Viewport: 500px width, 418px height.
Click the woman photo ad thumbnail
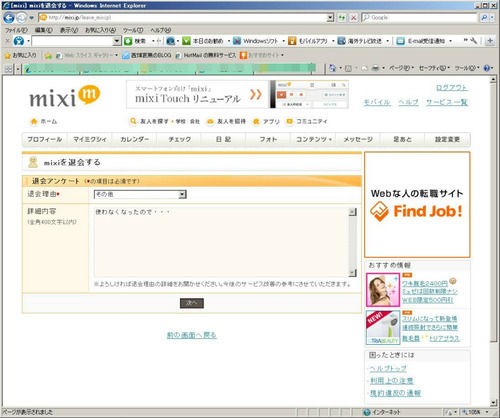pyautogui.click(x=383, y=290)
